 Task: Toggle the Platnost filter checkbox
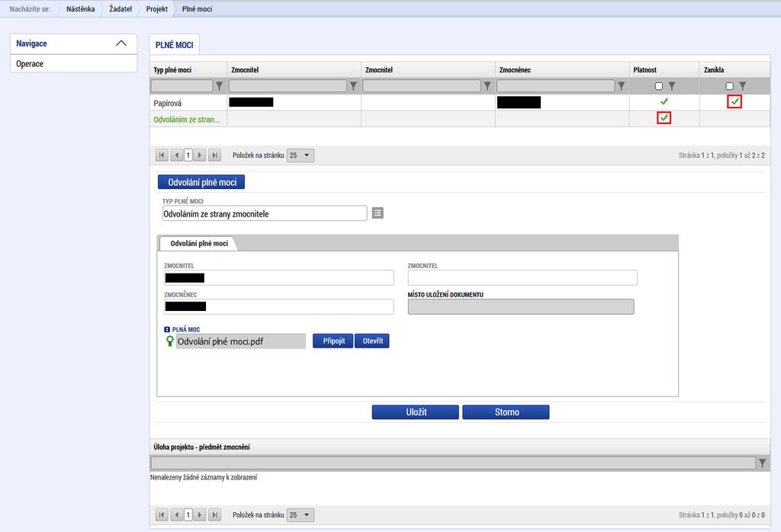659,86
